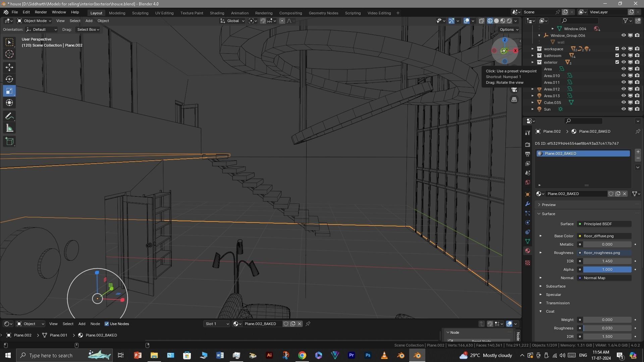Switch to the Shading workspace tab
644x362 pixels.
[217, 13]
